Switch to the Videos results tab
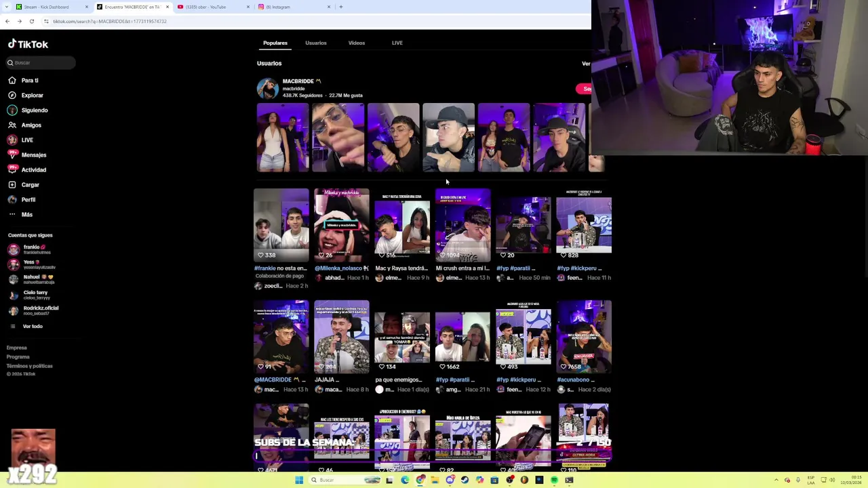868x488 pixels. coord(357,43)
